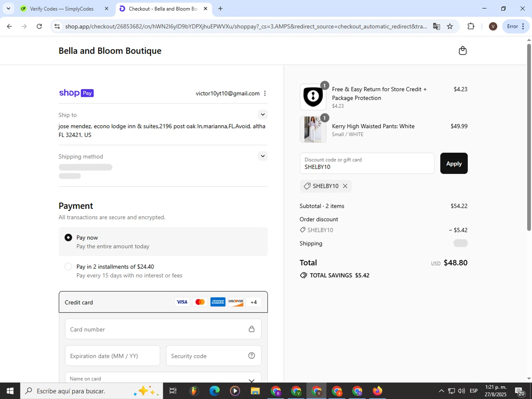This screenshot has height=399, width=532.
Task: Expand the Name on card chevron
Action: 251,380
